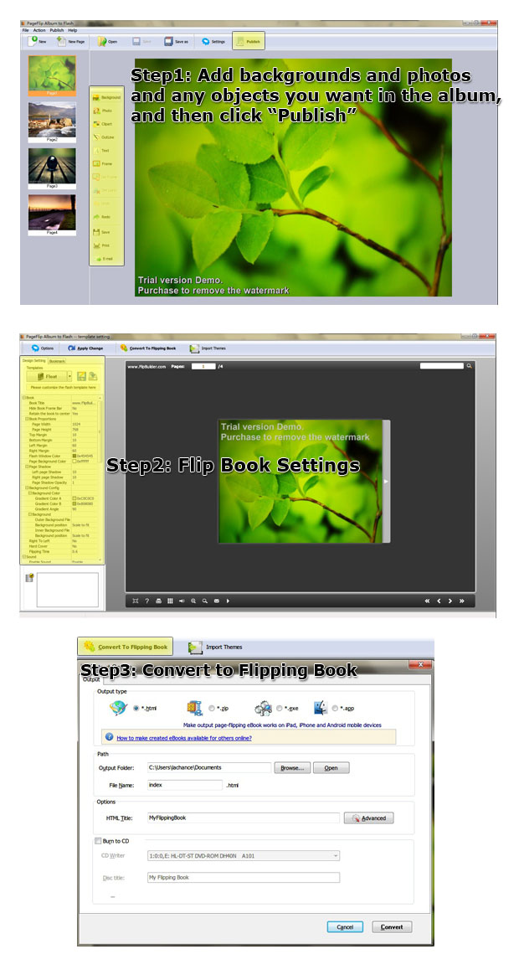The image size is (519, 980).
Task: Select the Page2 thumbnail
Action: pos(52,122)
